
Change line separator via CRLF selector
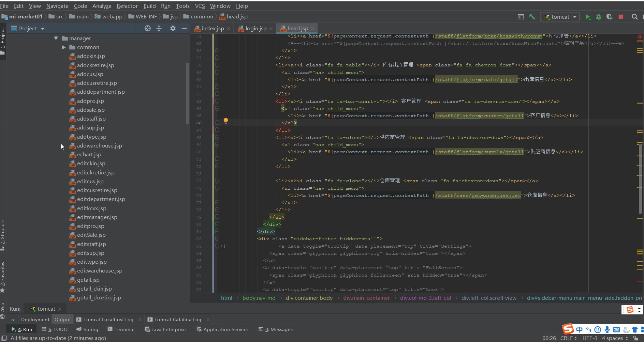click(568, 338)
